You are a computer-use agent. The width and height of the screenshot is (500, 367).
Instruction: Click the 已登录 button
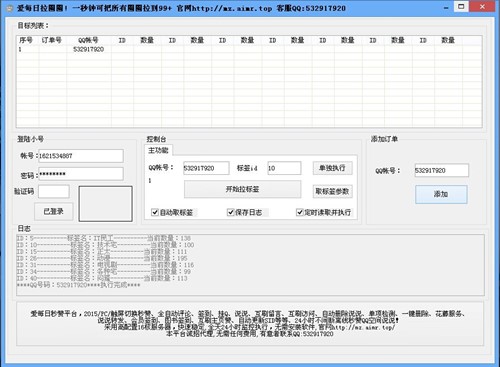tap(54, 211)
